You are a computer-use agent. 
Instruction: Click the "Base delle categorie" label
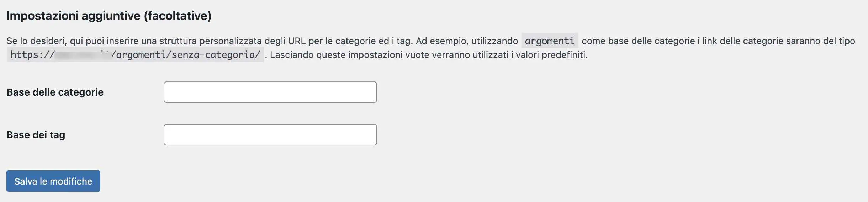click(x=55, y=92)
